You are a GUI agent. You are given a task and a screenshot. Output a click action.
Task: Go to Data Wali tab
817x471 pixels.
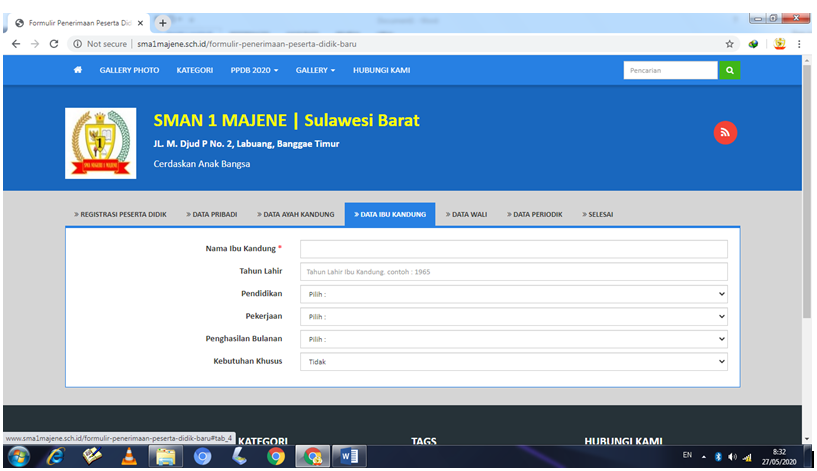click(467, 214)
